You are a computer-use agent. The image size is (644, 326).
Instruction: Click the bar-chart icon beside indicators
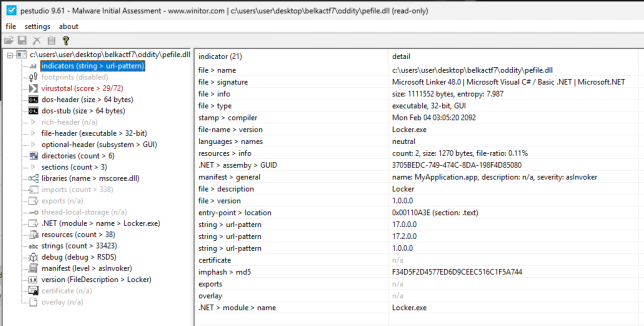tap(33, 66)
